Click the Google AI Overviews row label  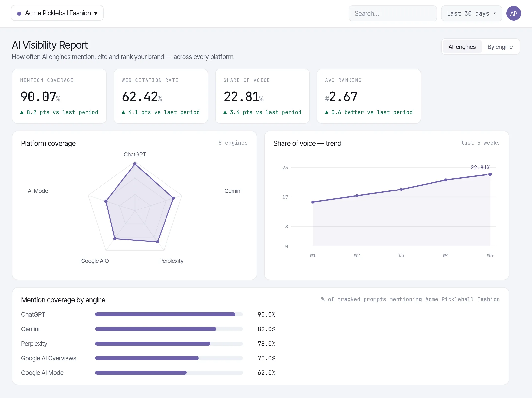tap(49, 358)
